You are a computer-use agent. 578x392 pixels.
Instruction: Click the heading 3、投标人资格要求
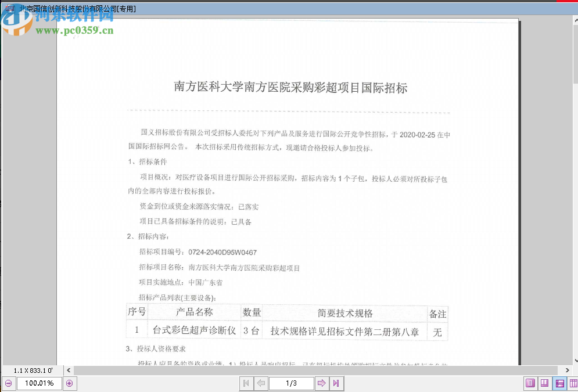click(156, 349)
